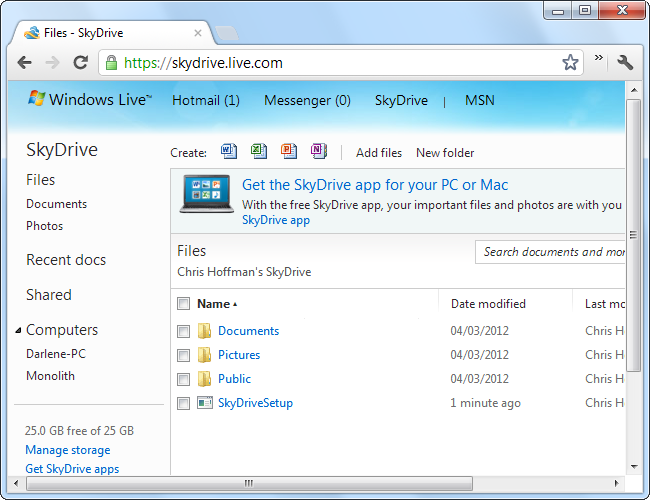Create a new Word document
This screenshot has height=500, width=650.
pyautogui.click(x=229, y=151)
